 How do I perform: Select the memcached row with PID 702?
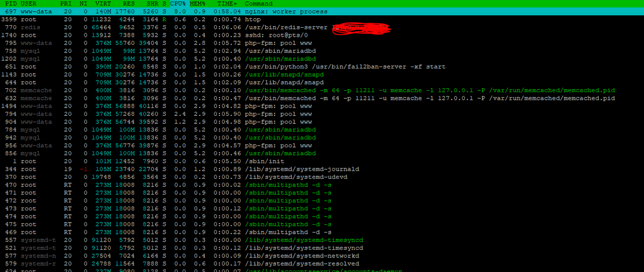(x=322, y=90)
